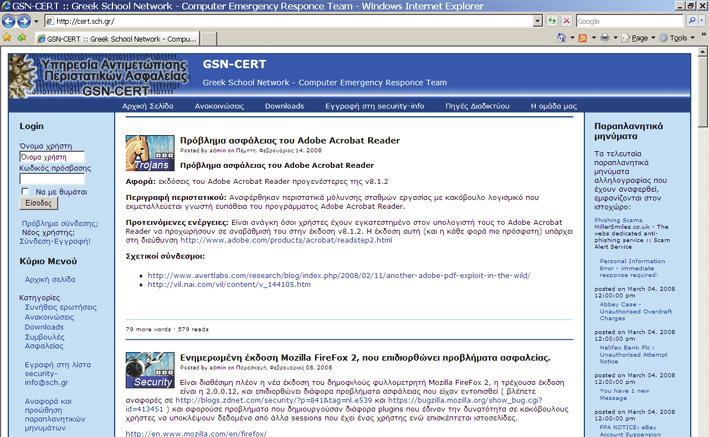Click inside the Google search box
This screenshot has height=437, width=709.
pos(629,21)
